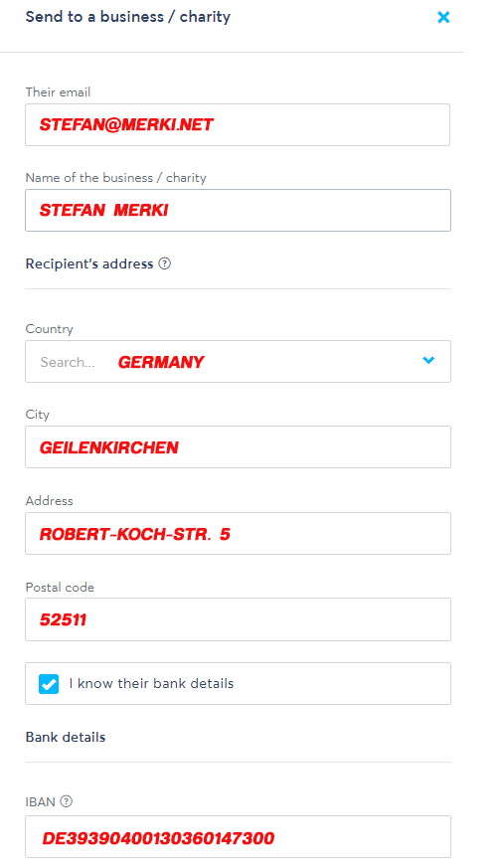Click inside the IBAN input field
497x868 pixels.
coord(238,837)
